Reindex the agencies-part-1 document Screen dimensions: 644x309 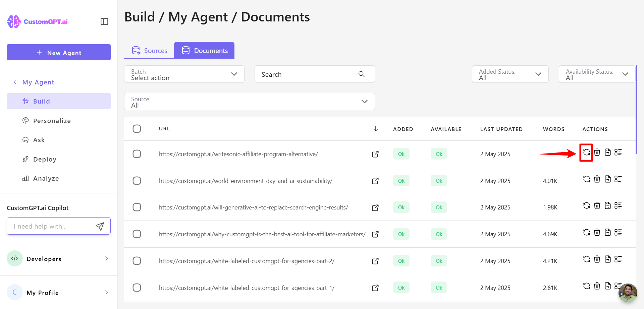pos(586,286)
